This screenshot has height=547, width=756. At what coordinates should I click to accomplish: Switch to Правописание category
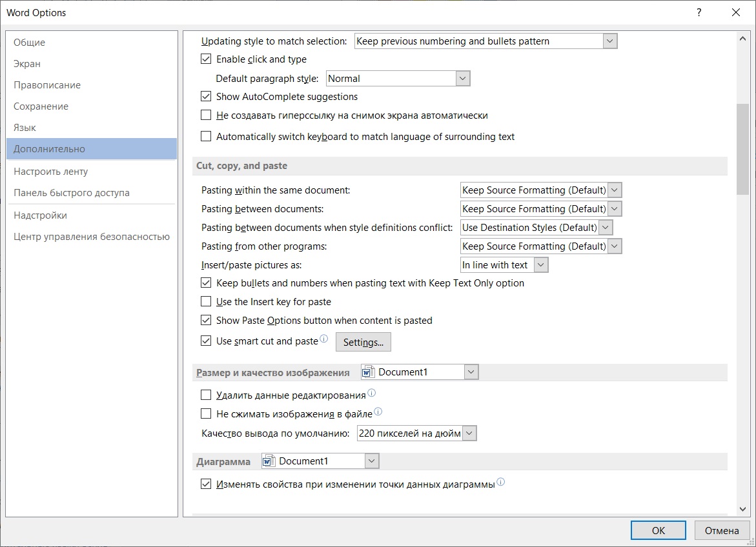(x=46, y=85)
